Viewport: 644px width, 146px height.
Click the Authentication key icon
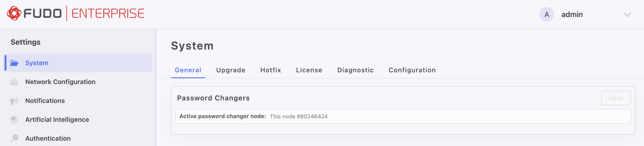click(x=14, y=138)
